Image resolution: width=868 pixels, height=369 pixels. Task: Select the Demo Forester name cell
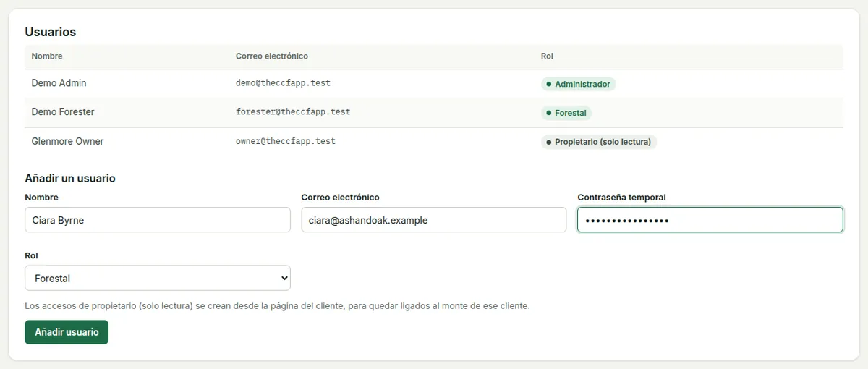tap(63, 112)
